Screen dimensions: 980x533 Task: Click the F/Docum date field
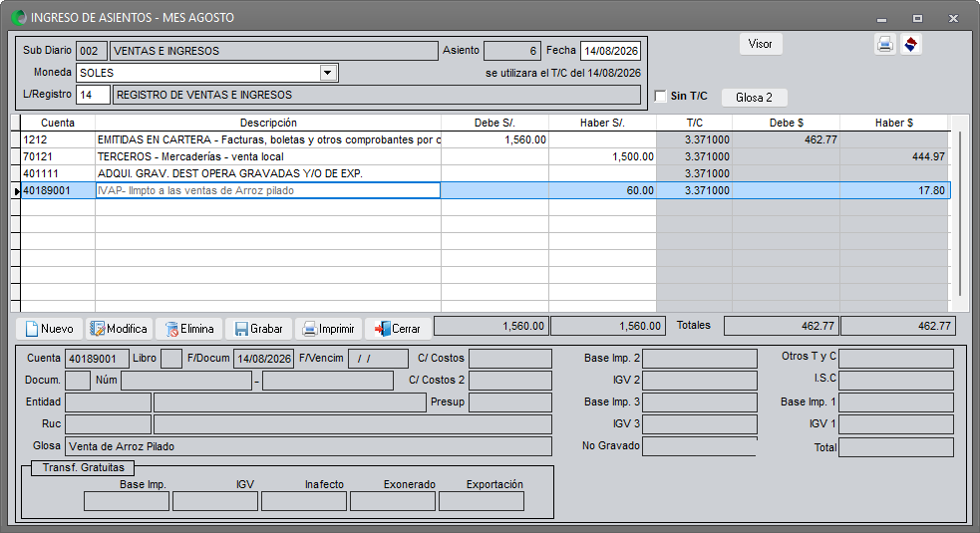tap(263, 359)
